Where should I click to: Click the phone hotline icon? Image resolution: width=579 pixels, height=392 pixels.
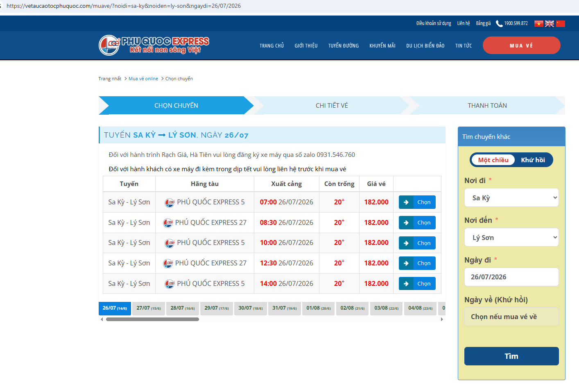(x=499, y=24)
